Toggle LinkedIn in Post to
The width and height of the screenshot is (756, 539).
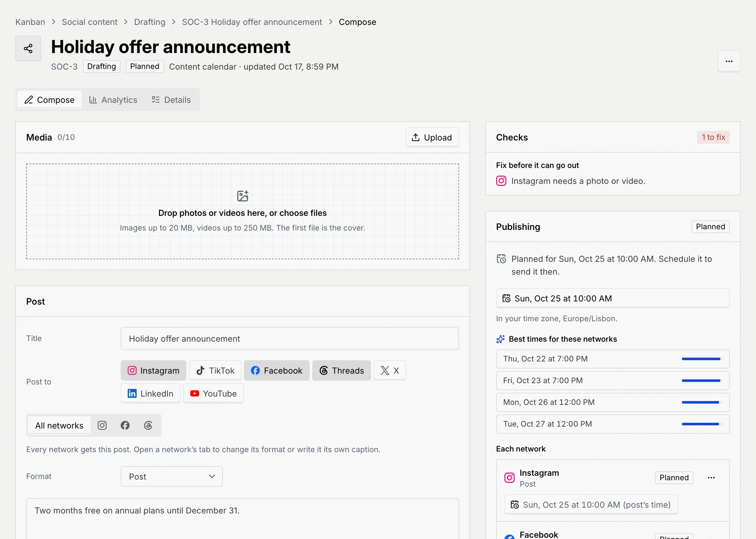point(151,394)
